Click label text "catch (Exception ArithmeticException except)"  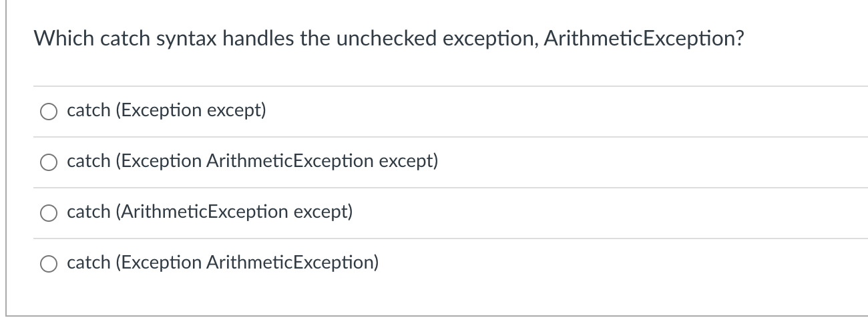pos(252,162)
